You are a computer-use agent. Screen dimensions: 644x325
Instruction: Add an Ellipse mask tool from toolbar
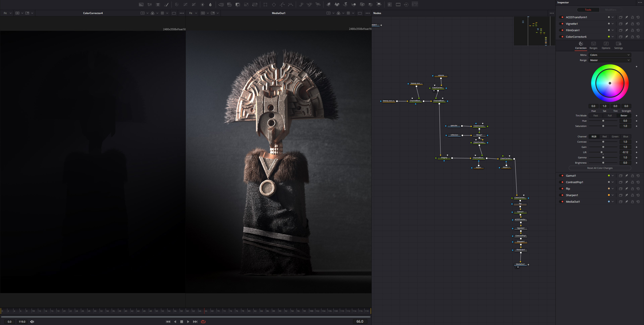coord(274,5)
